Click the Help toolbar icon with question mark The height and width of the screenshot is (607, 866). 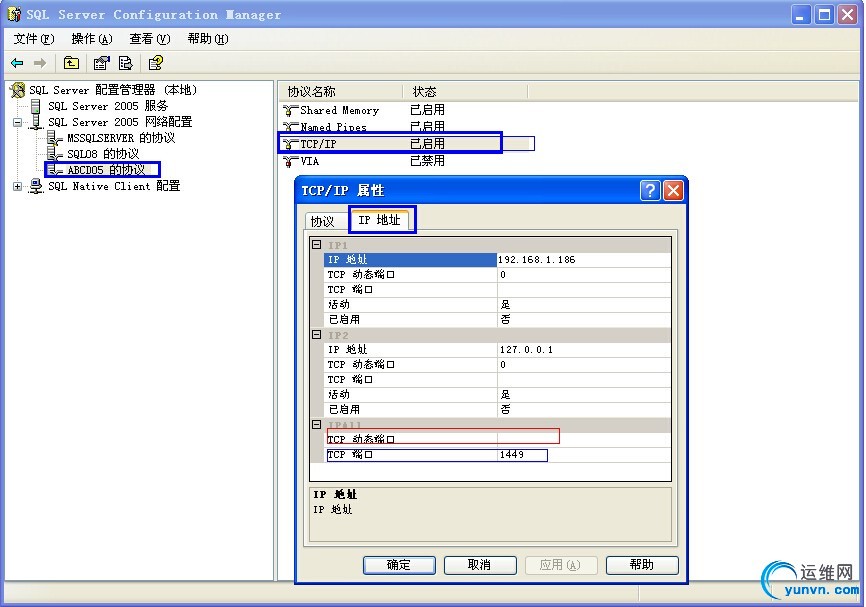pyautogui.click(x=156, y=63)
